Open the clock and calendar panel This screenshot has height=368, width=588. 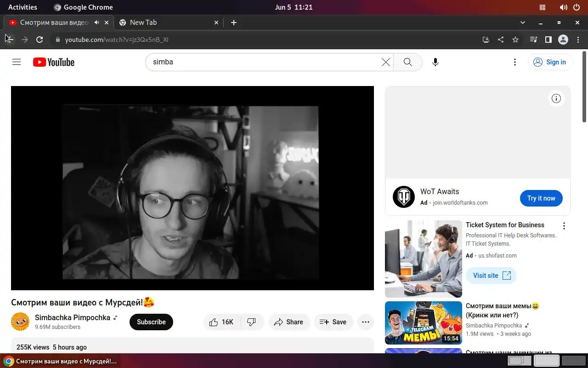[x=294, y=7]
